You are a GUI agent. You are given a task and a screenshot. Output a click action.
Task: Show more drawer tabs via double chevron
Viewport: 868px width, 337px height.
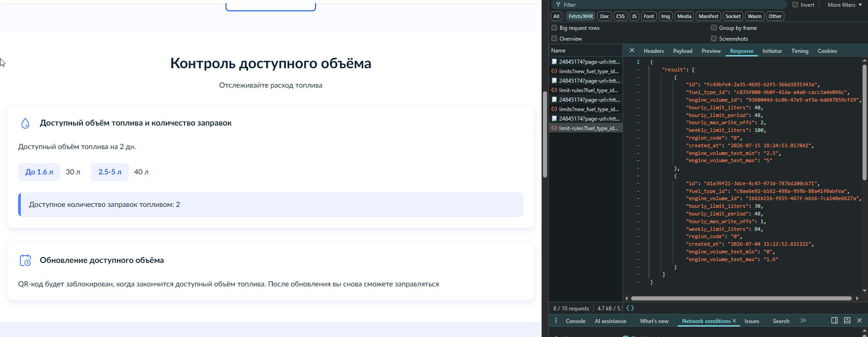click(803, 320)
